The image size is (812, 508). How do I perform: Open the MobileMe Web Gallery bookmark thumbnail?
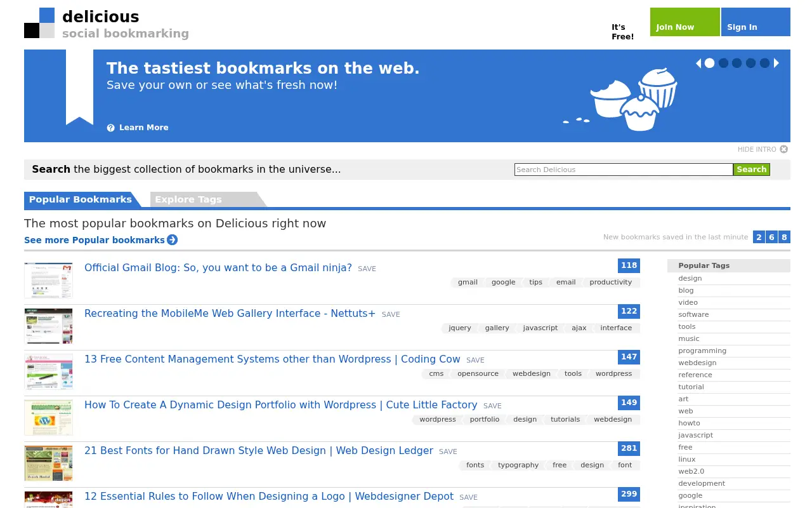pyautogui.click(x=49, y=326)
